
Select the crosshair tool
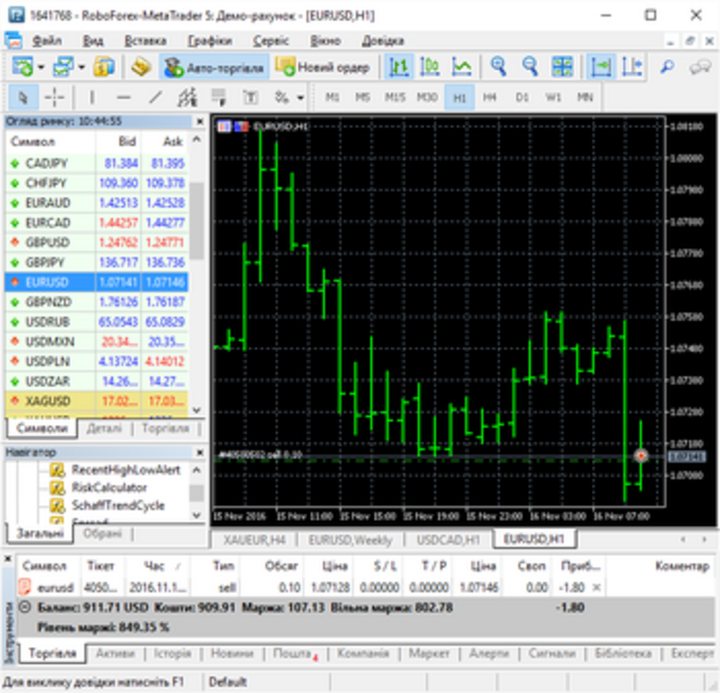point(54,97)
